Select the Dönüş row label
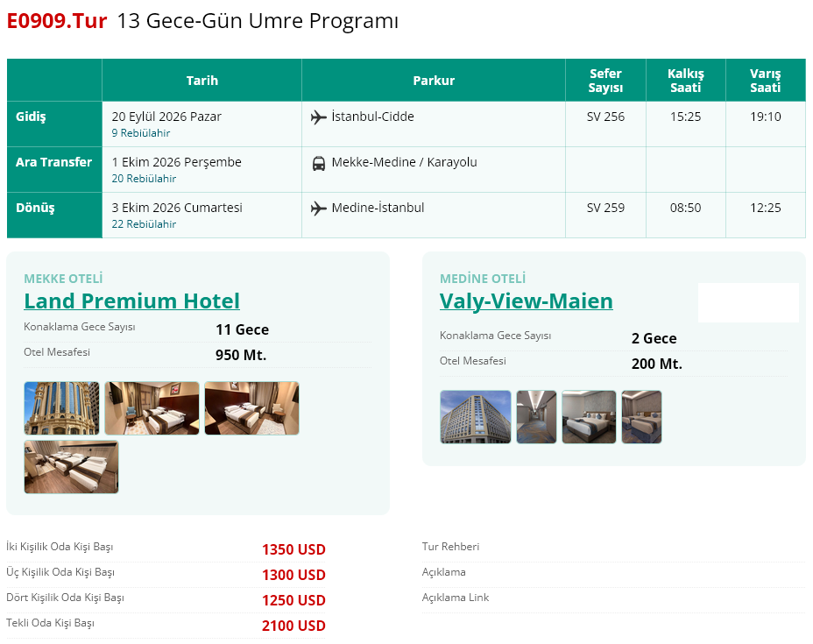Screen dimensions: 813x644 pos(35,208)
